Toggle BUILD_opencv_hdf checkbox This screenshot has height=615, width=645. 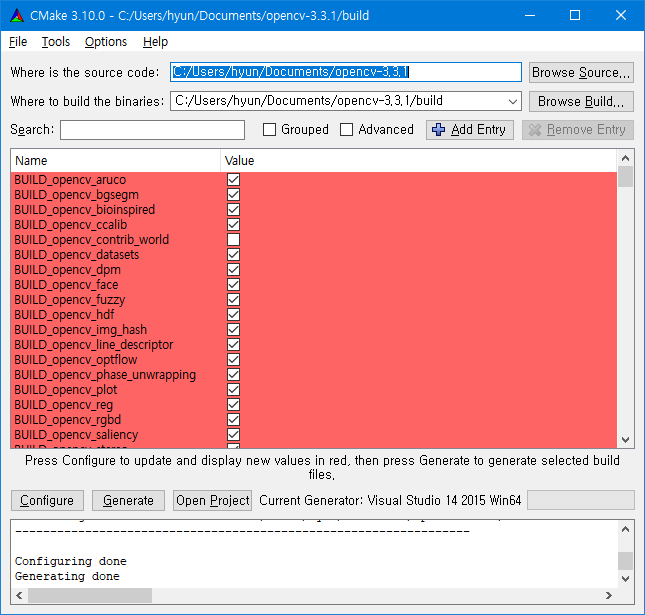tap(233, 315)
